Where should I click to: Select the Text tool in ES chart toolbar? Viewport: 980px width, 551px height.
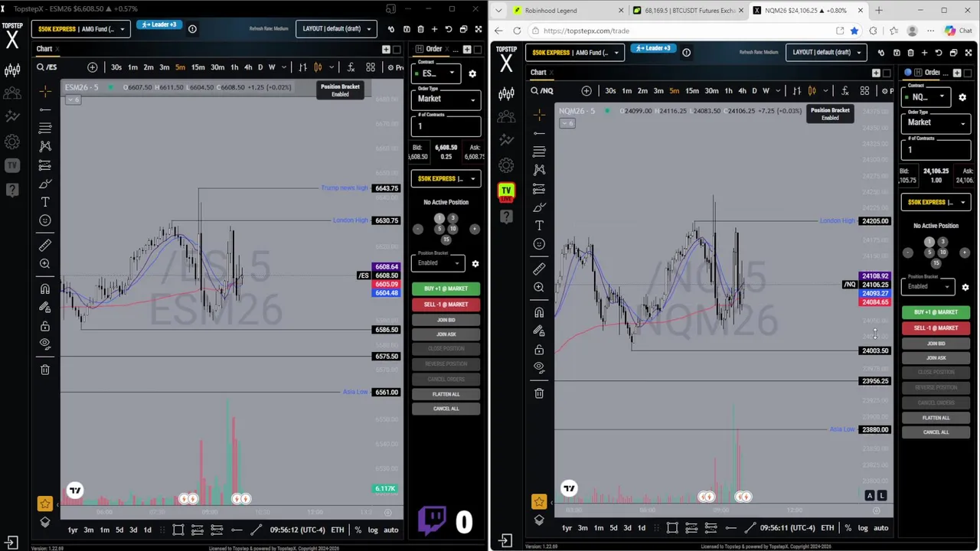click(45, 202)
